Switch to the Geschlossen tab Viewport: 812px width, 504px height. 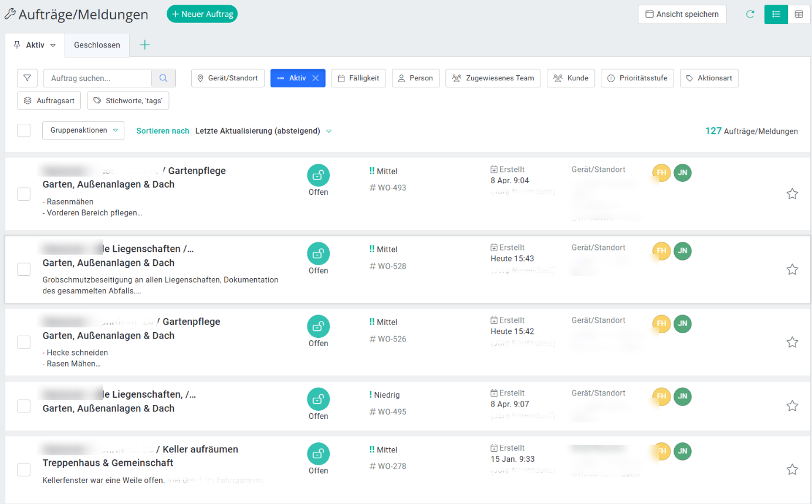(x=97, y=45)
